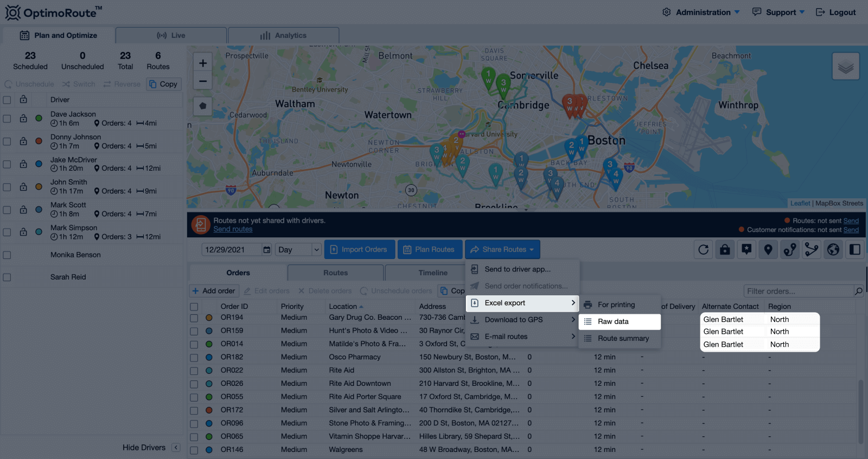Click the Plan Routes button

click(x=430, y=249)
